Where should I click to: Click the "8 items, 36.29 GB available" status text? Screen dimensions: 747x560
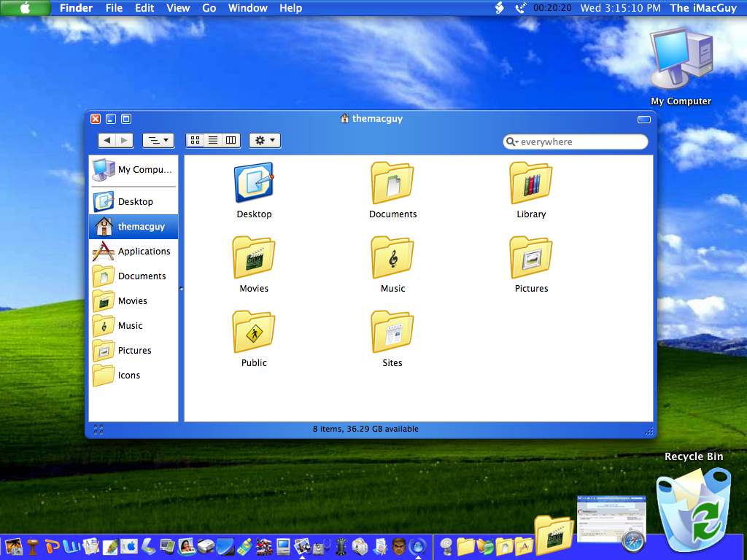[x=365, y=429]
